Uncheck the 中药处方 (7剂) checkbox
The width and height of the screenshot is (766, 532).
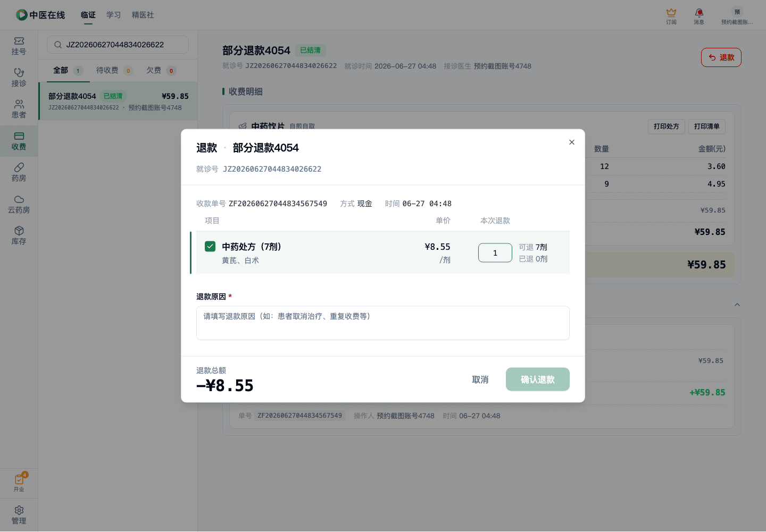(x=210, y=246)
